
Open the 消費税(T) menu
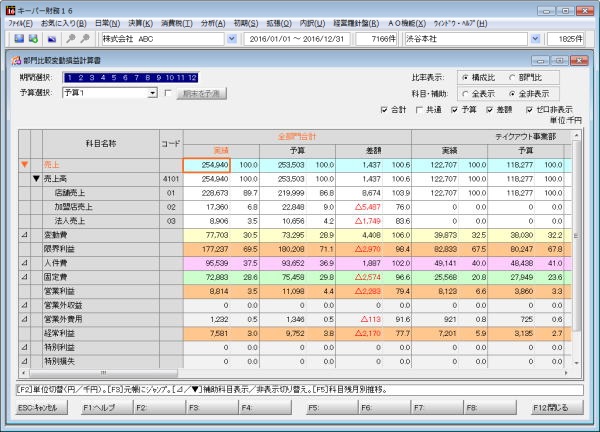point(177,24)
